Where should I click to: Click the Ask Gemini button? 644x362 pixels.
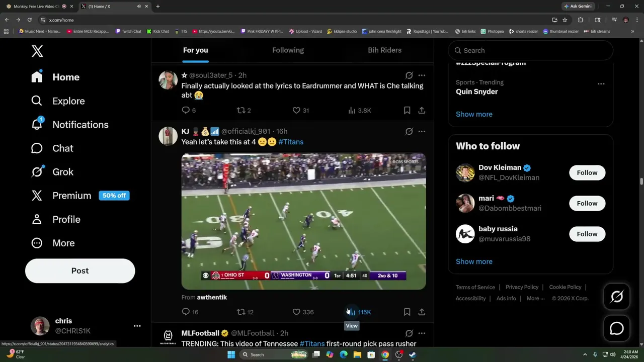578,6
